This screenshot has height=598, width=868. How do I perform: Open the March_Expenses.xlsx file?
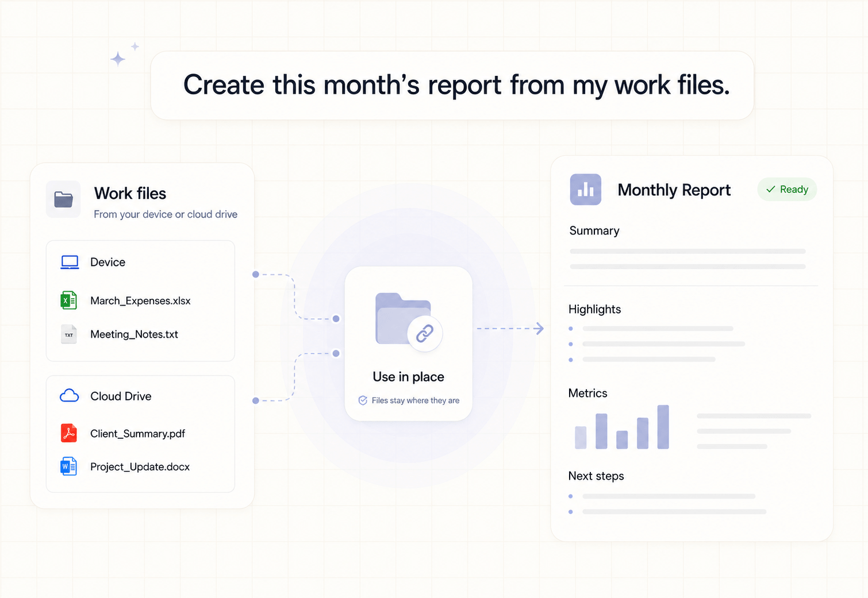coord(140,300)
